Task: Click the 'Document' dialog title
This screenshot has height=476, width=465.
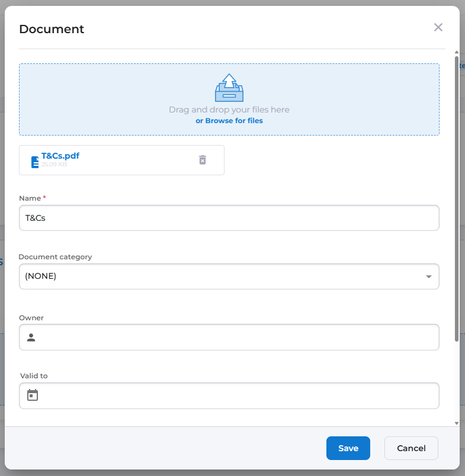Action: [52, 29]
